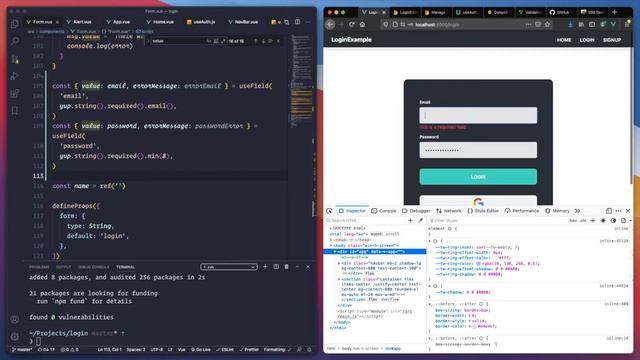Toggle .cls classes panel in Rules view

583,220
